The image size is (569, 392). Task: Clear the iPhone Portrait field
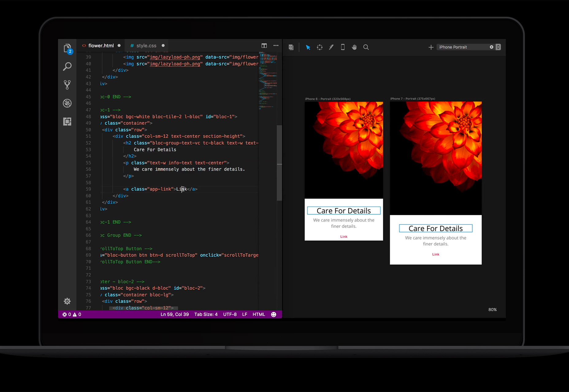(491, 47)
